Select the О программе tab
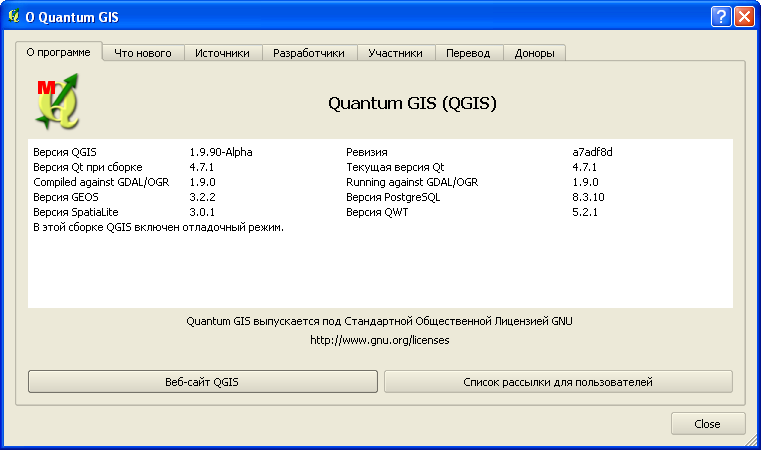761x450 pixels. [59, 52]
